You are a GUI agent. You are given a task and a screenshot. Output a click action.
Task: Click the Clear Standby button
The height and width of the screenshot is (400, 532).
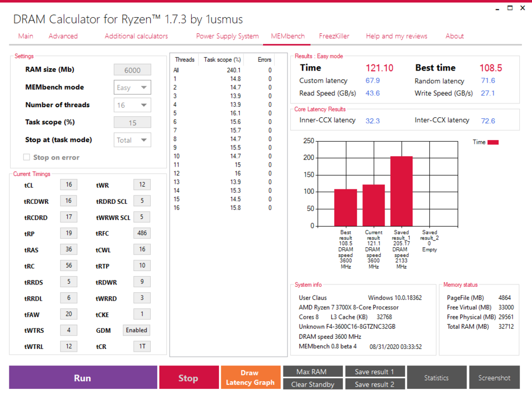pyautogui.click(x=313, y=384)
